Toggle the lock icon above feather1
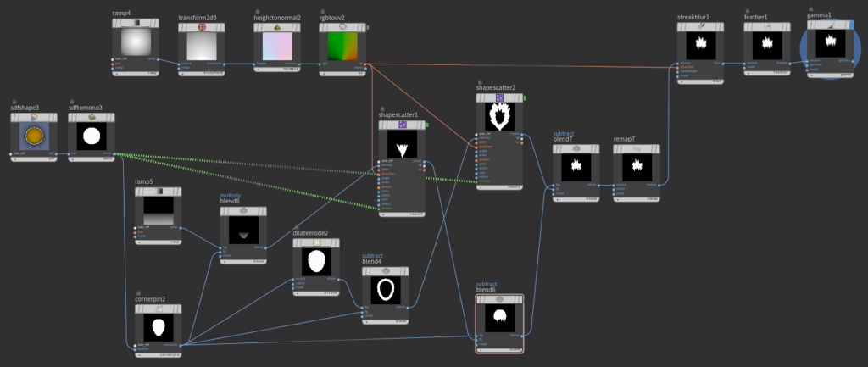Viewport: 868px width, 367px height. pyautogui.click(x=748, y=9)
